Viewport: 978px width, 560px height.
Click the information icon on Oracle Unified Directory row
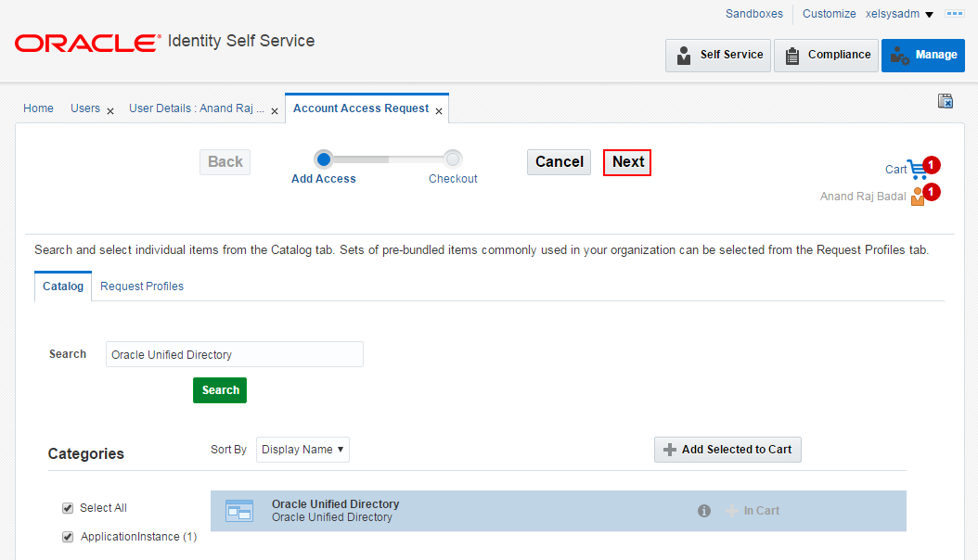(x=704, y=510)
